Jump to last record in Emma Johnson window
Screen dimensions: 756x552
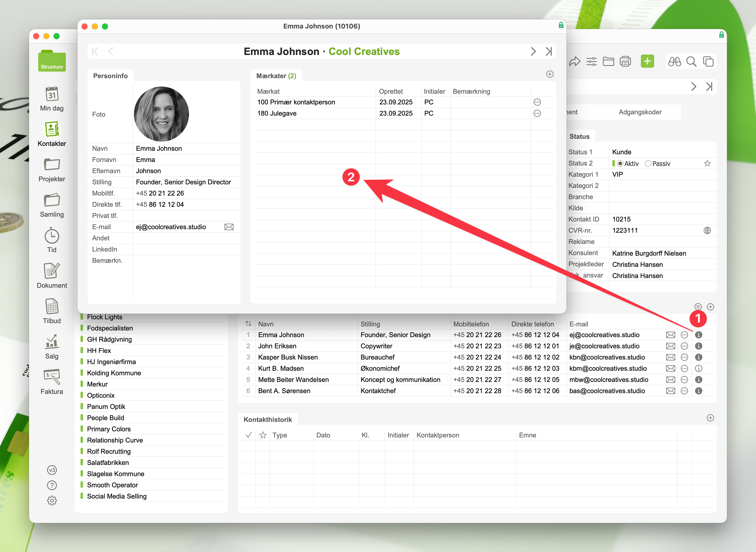tap(549, 51)
